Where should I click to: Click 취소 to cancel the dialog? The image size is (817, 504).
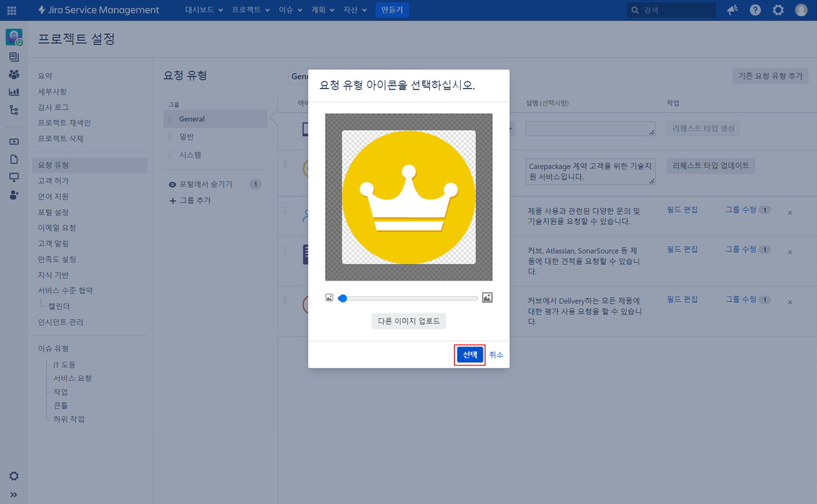[x=496, y=355]
